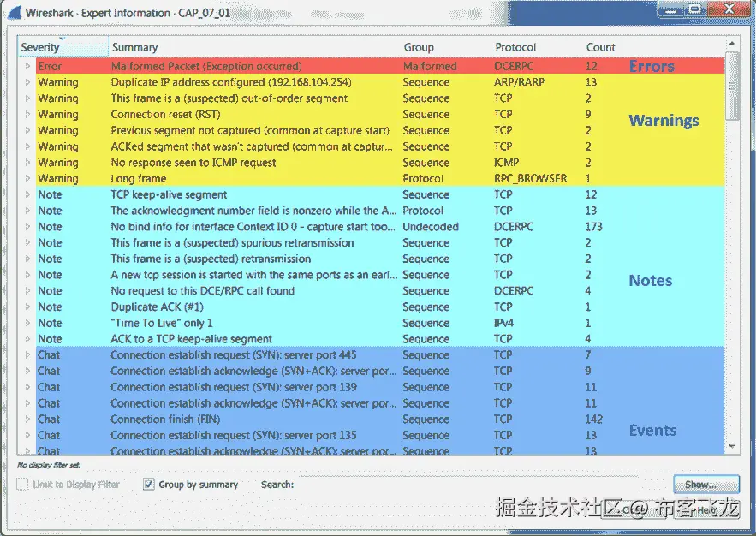756x536 pixels.
Task: Click the Error severity cell
Action: (x=50, y=66)
